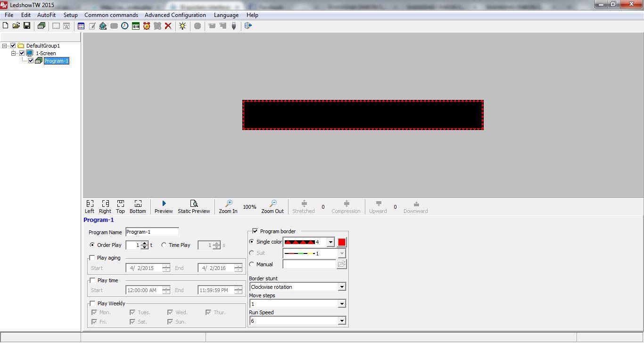The image size is (644, 343).
Task: Open the Advanced Configuration menu
Action: coord(175,15)
